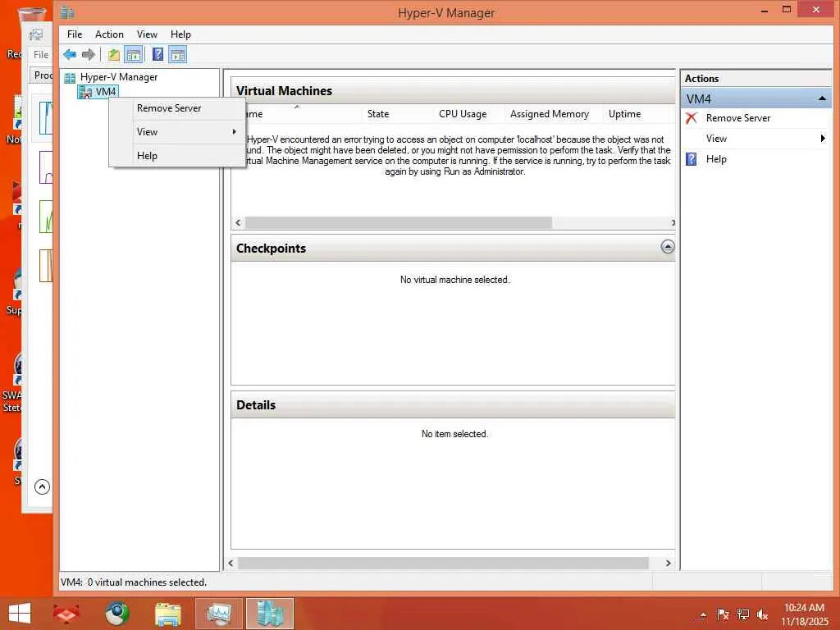Click Remove Server link in Actions pane

(x=738, y=118)
